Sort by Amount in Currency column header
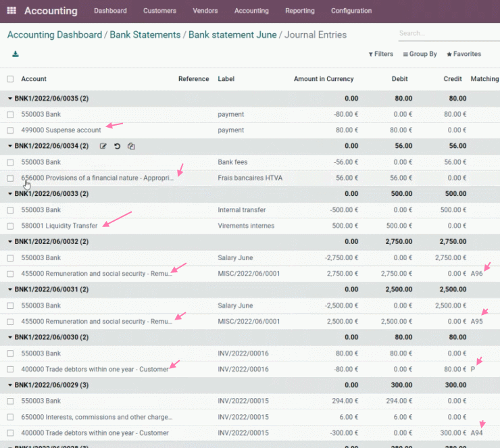The height and width of the screenshot is (448, 500). click(x=324, y=79)
